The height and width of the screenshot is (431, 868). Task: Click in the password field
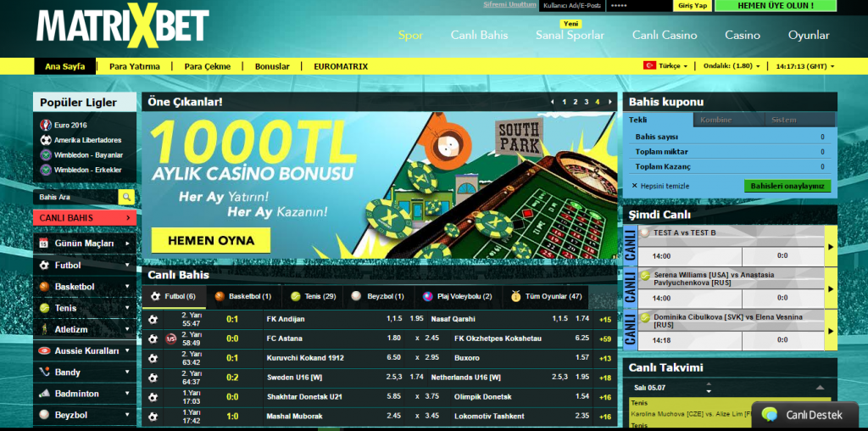point(639,6)
